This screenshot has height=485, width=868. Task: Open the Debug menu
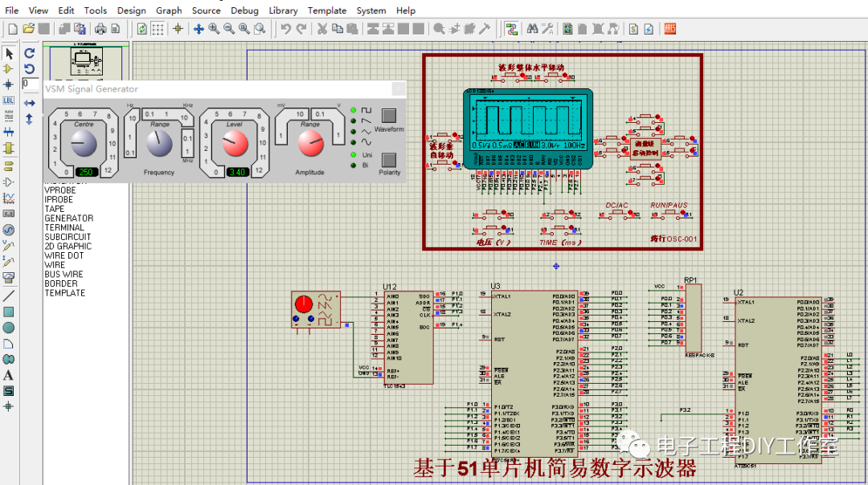[x=244, y=10]
